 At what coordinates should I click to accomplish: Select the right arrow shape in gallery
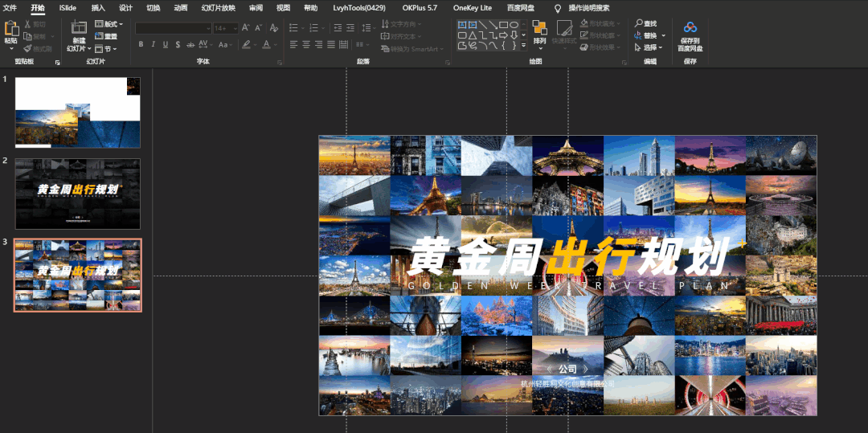coord(504,35)
